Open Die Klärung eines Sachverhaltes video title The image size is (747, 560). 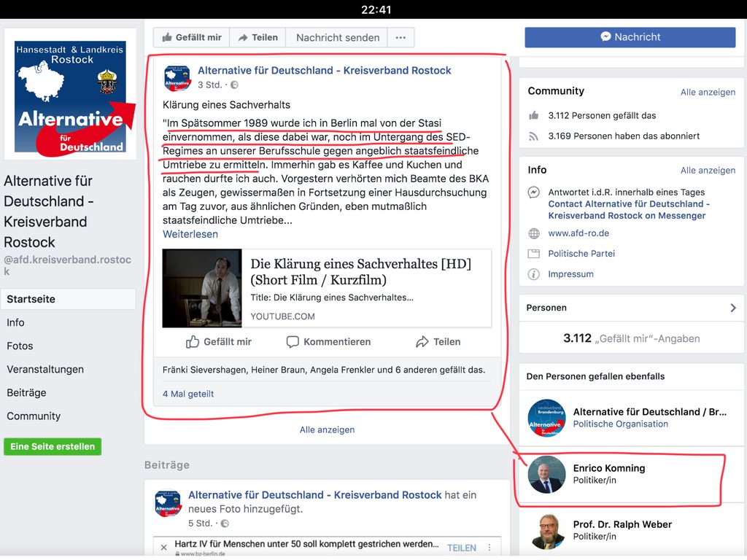(360, 272)
